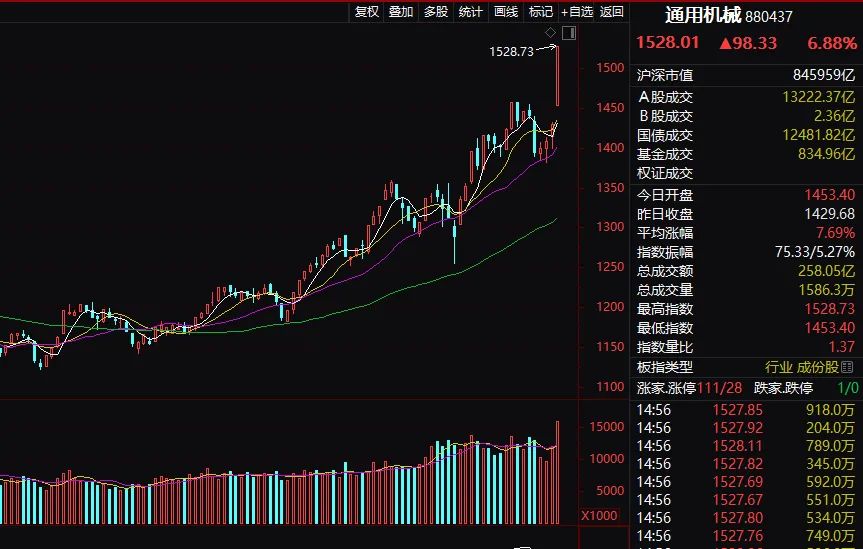Click the 标记 mark button

pyautogui.click(x=540, y=11)
